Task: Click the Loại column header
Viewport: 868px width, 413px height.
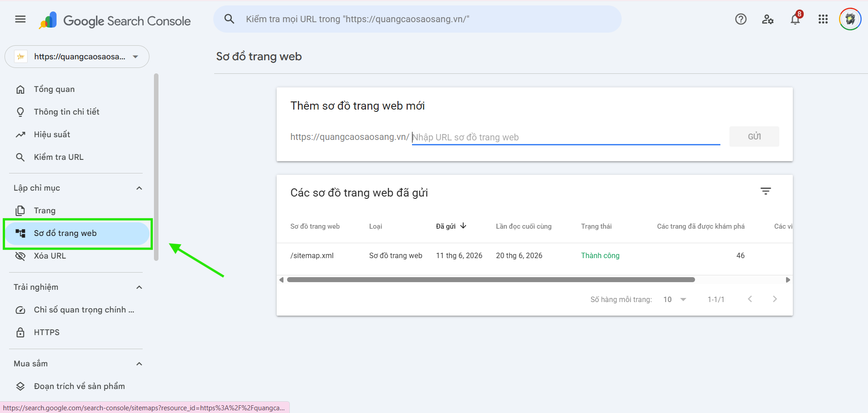Action: click(376, 226)
